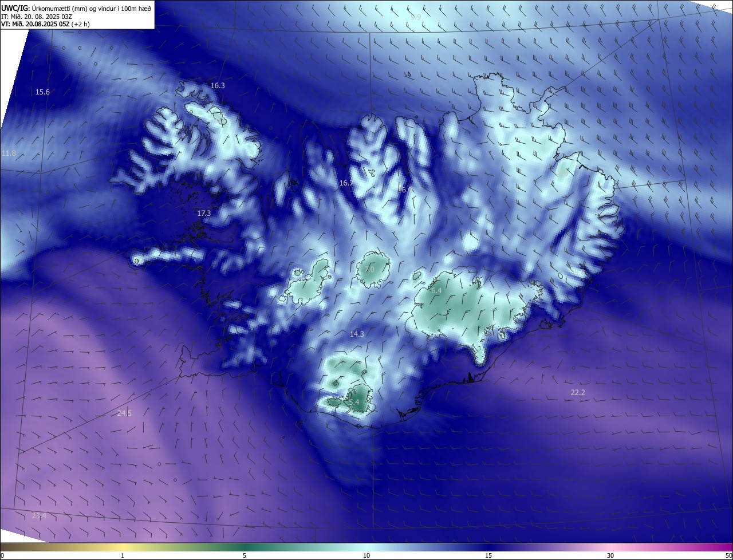
Task: Click the initial time line "IT: Mið. 20. 08. 2025 03Z"
Action: coord(36,17)
